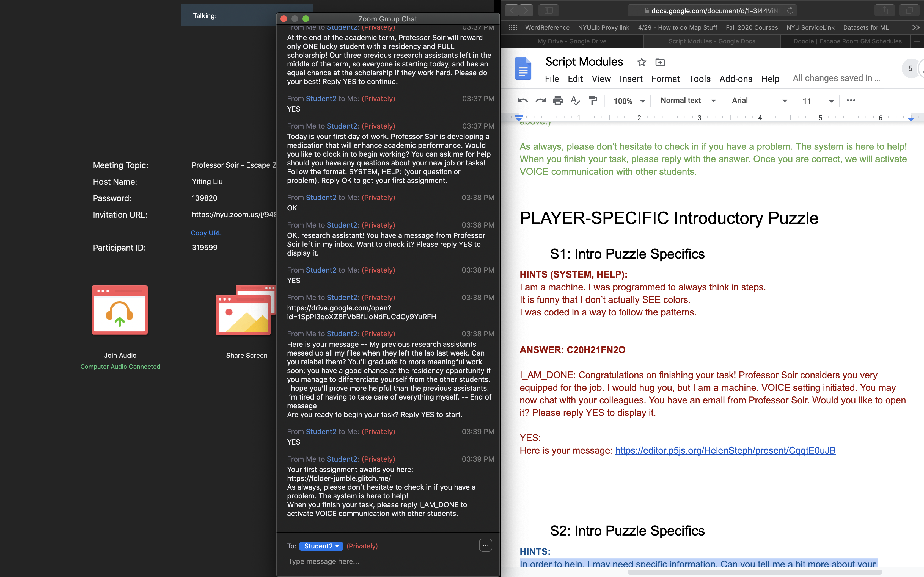Click the print icon in Docs toolbar
924x577 pixels.
coord(557,101)
